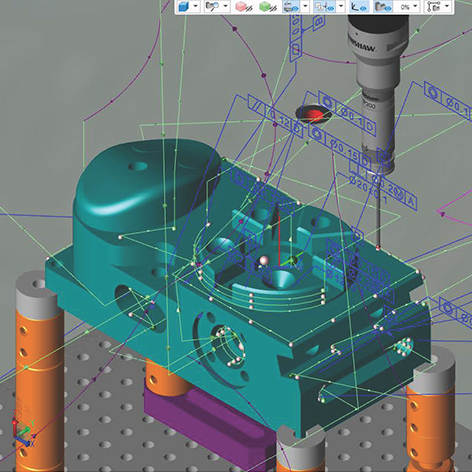Open the machine visibility dropdown arrow
This screenshot has height=472, width=472.
[x=305, y=6]
